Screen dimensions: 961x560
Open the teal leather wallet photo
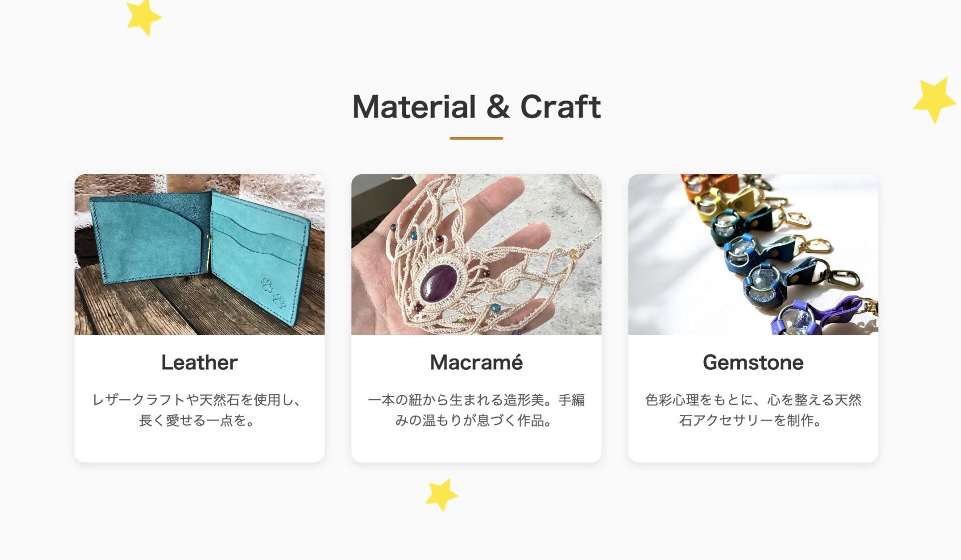click(199, 254)
